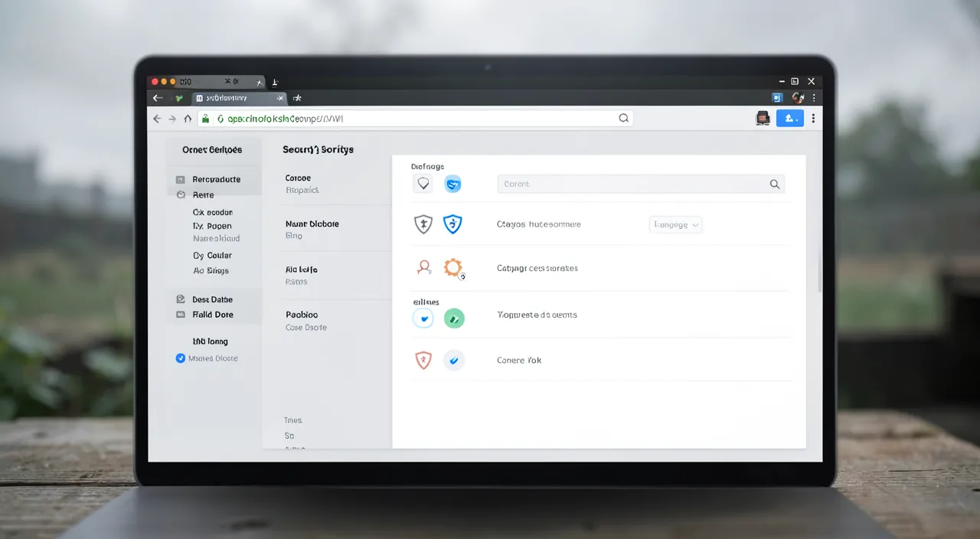Select 'Dy Coular' in the sidebar
Screen dimensions: 980x539
(x=212, y=255)
